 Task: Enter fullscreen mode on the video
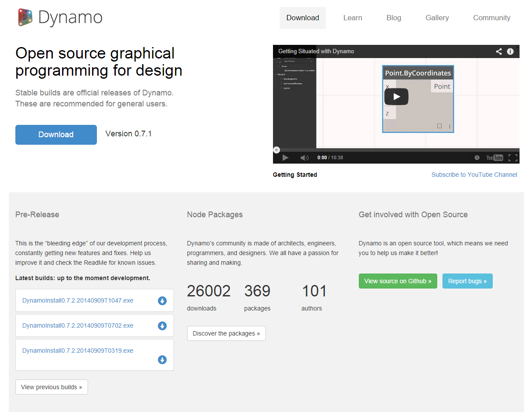[x=513, y=157]
